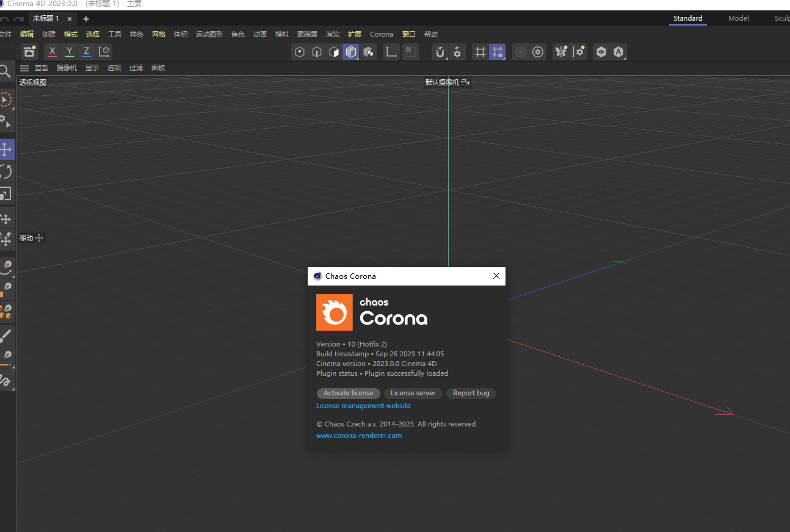Open viewport 过滤 menu
Image resolution: width=790 pixels, height=532 pixels.
click(x=136, y=68)
